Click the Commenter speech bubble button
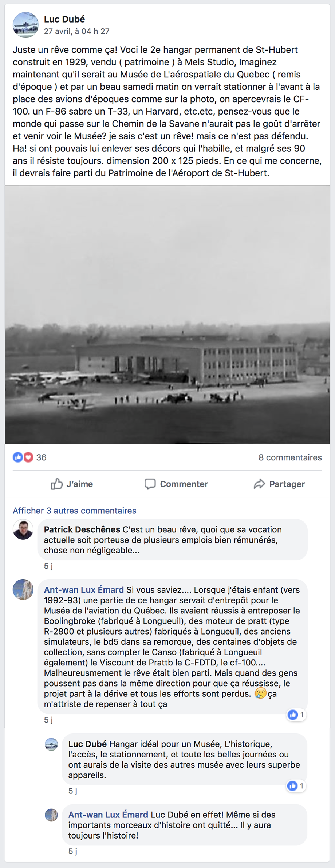This screenshot has width=335, height=868. (176, 484)
